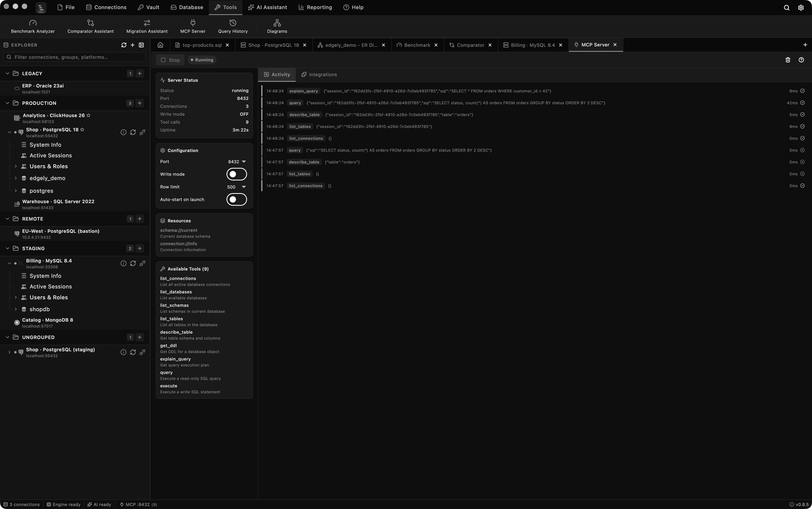Select the explain_query activity log entry
The height and width of the screenshot is (509, 812).
tap(535, 91)
